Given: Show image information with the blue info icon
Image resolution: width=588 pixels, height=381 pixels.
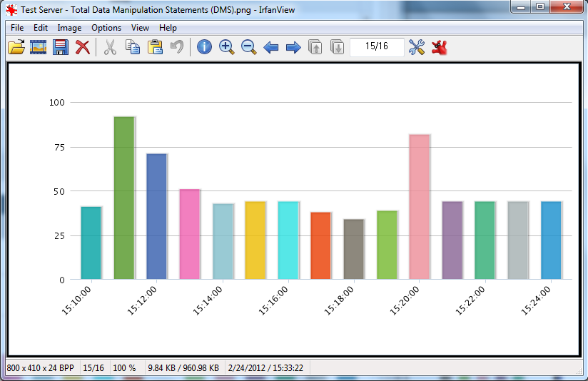Looking at the screenshot, I should (204, 47).
